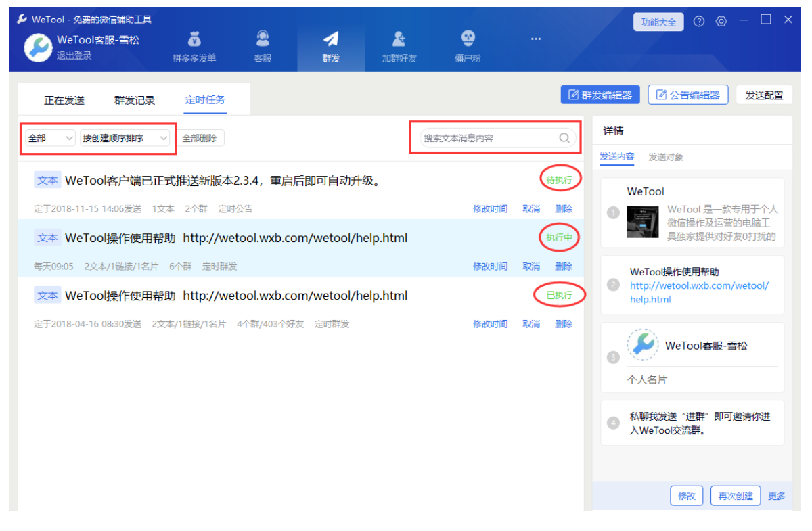812x531 pixels.
Task: Click 取消 for the 2018-04-16 task
Action: click(531, 324)
